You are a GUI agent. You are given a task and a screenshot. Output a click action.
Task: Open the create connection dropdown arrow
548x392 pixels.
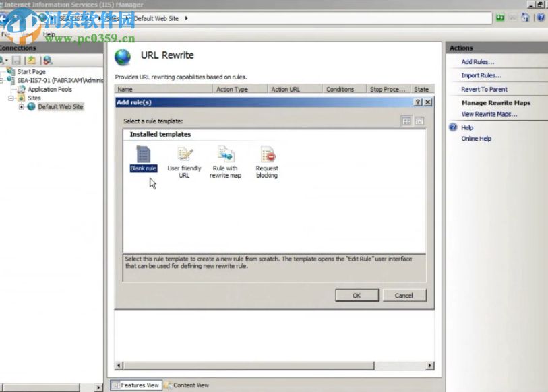point(6,60)
